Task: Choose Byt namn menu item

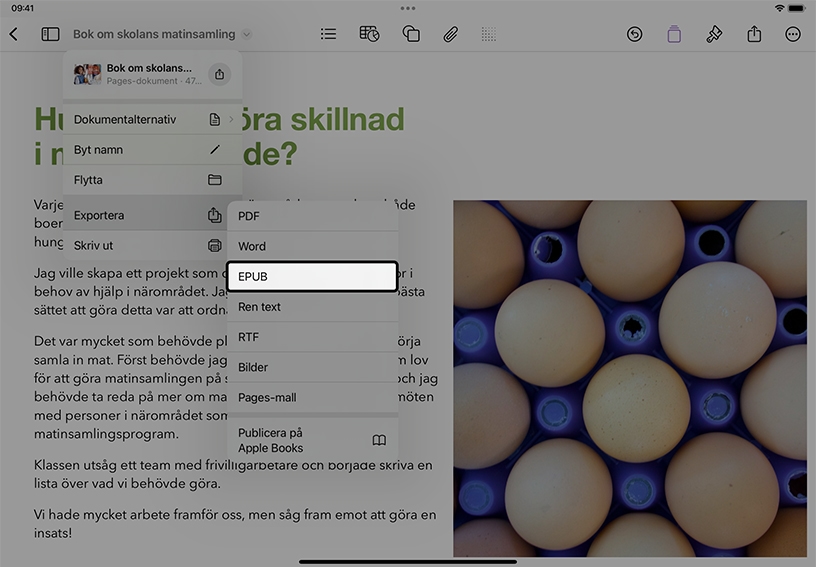Action: coord(152,150)
